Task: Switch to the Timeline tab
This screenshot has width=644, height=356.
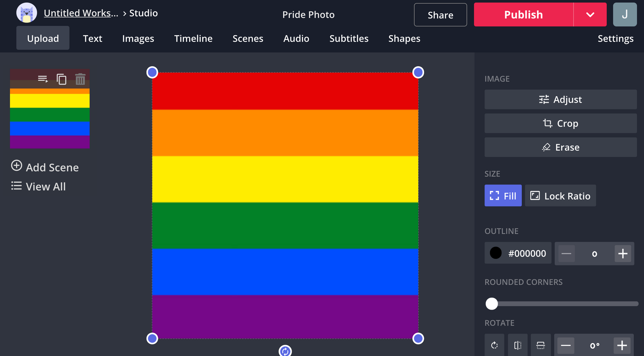Action: click(193, 39)
